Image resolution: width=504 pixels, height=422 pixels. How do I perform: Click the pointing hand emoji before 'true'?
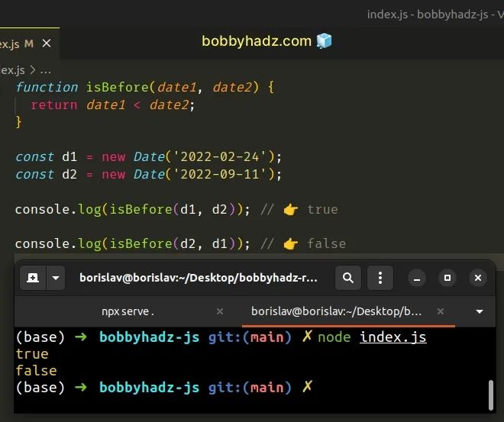(x=291, y=210)
